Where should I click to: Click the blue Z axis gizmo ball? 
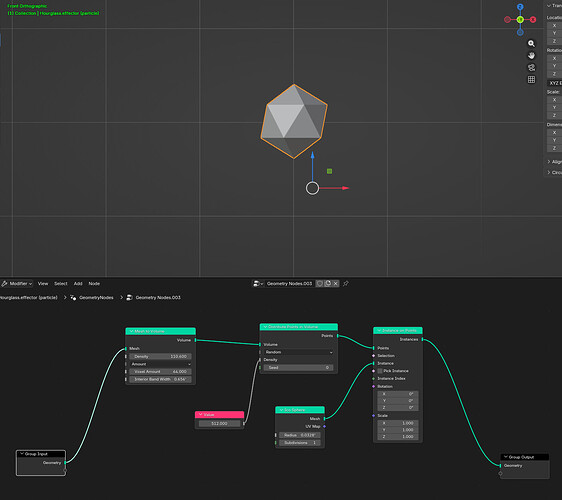click(520, 7)
